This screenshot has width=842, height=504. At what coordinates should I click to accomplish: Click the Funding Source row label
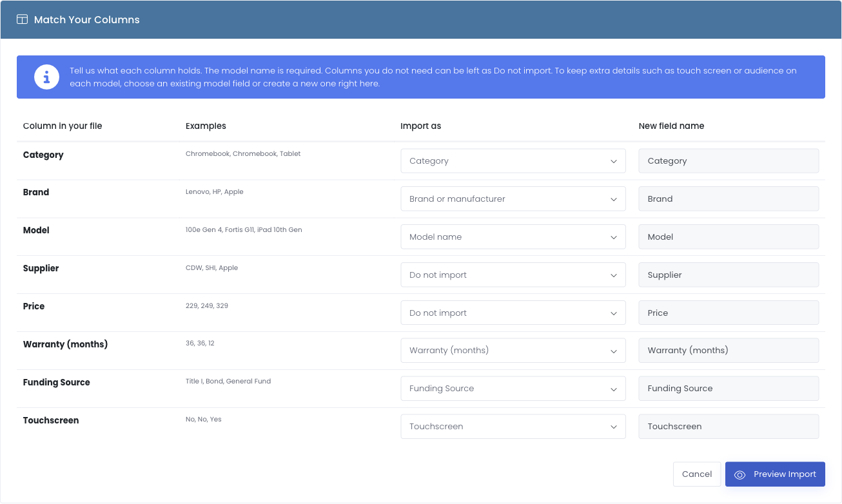pos(57,383)
